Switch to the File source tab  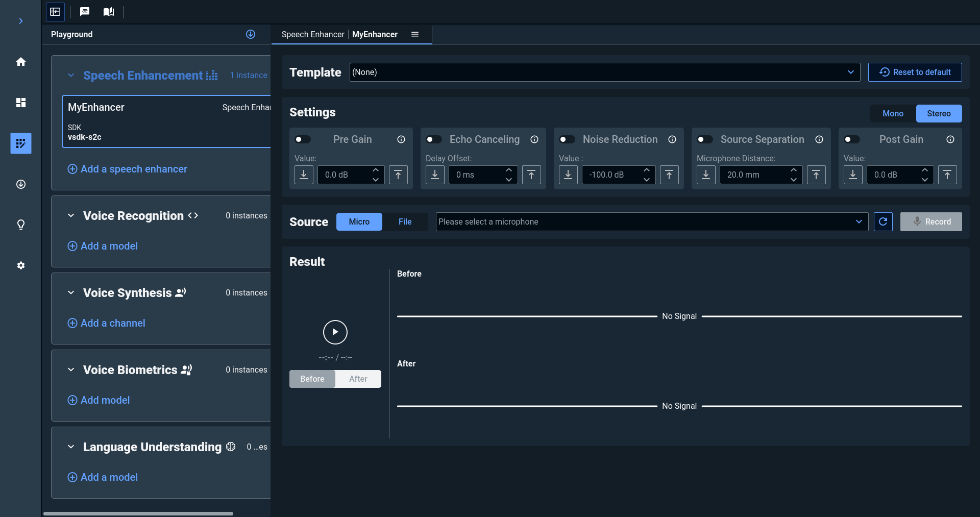pyautogui.click(x=405, y=221)
